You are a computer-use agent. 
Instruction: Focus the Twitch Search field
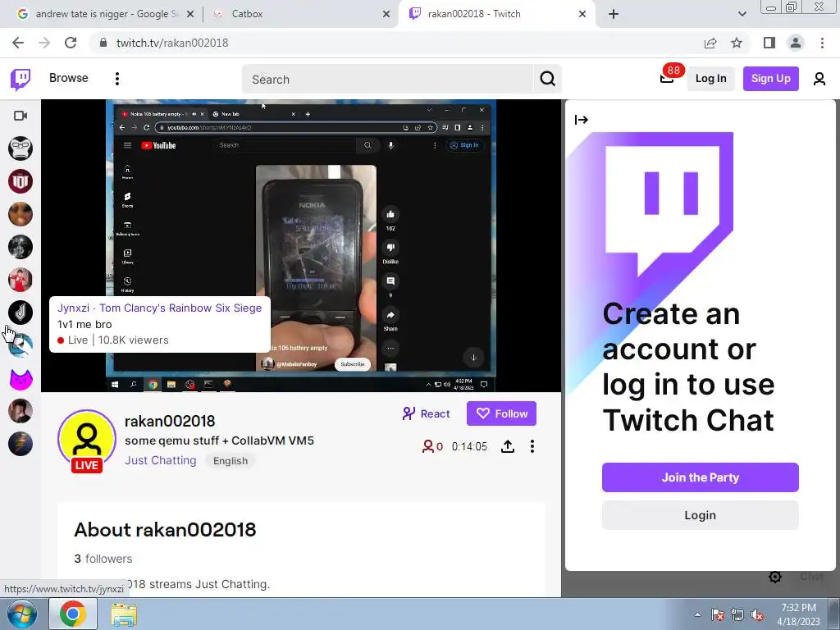[387, 80]
